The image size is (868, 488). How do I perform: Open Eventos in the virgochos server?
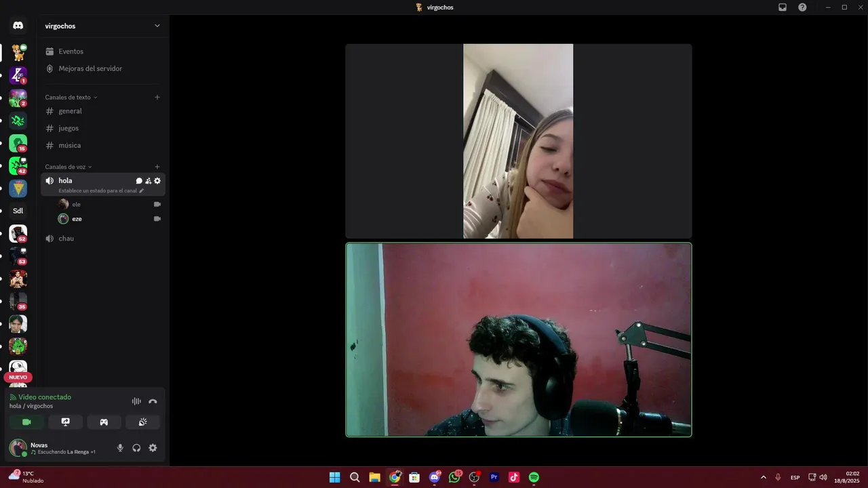102,52
